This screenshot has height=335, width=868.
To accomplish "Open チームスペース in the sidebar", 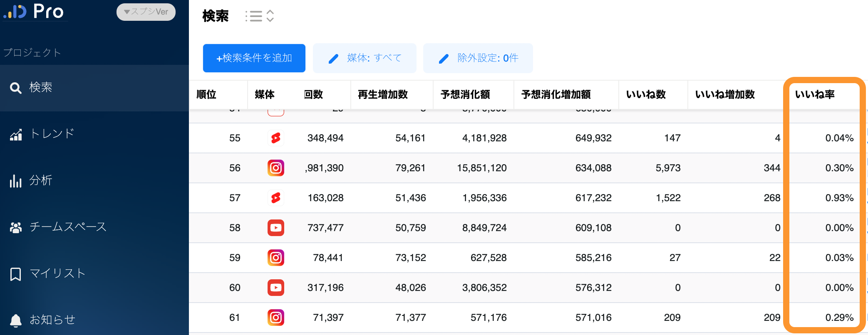I will point(68,227).
